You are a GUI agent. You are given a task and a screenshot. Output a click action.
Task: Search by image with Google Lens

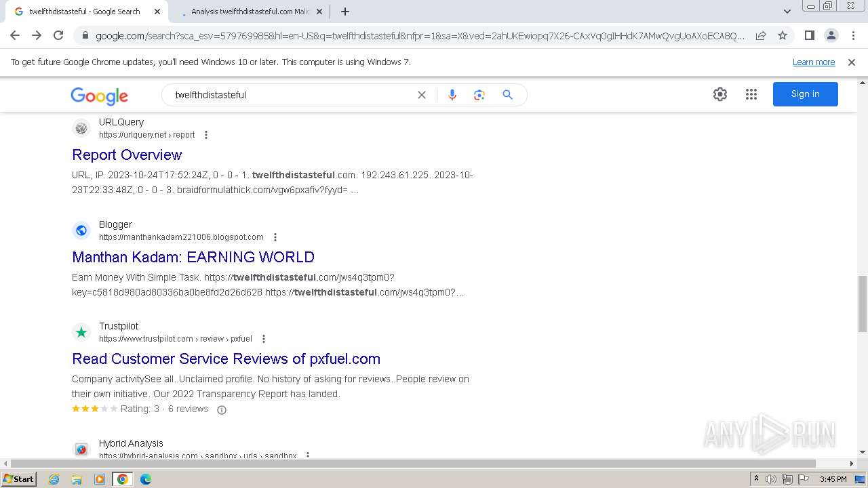pyautogui.click(x=479, y=95)
